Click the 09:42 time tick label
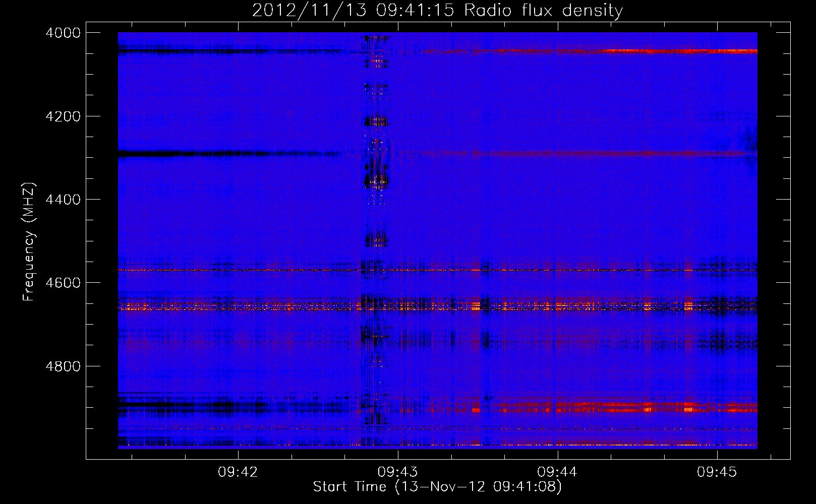816x504 pixels. point(238,472)
